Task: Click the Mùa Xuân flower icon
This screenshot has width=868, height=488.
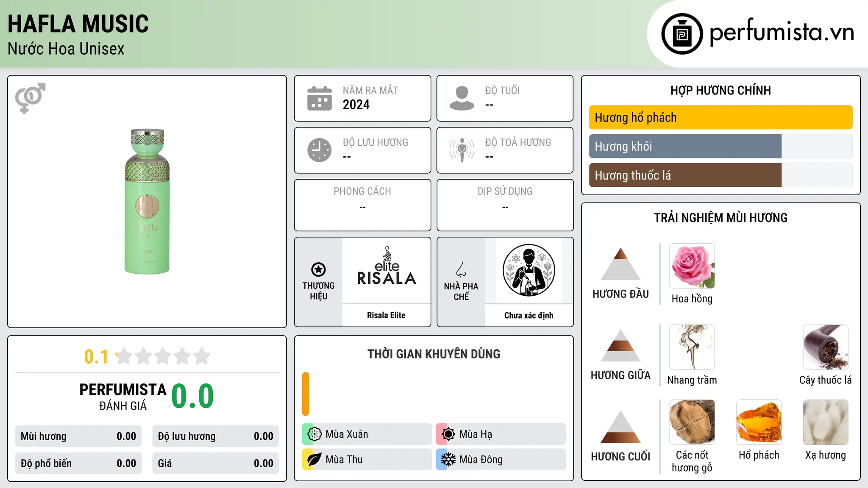Action: pyautogui.click(x=314, y=434)
